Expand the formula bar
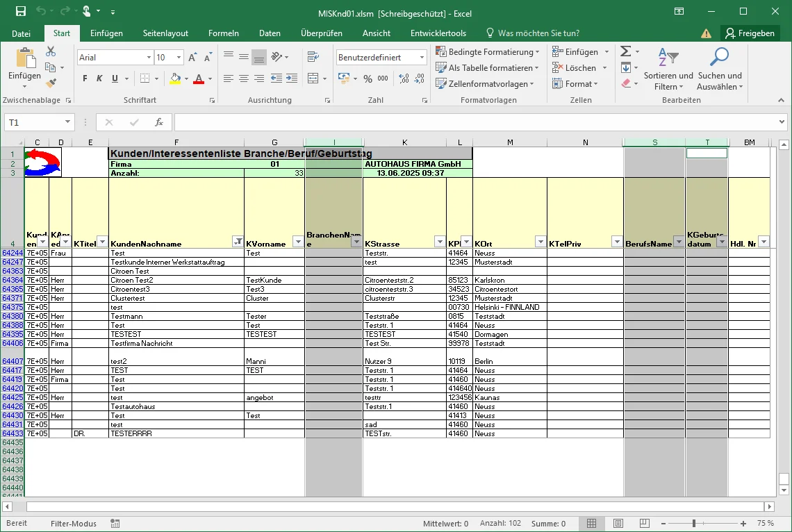 point(782,122)
